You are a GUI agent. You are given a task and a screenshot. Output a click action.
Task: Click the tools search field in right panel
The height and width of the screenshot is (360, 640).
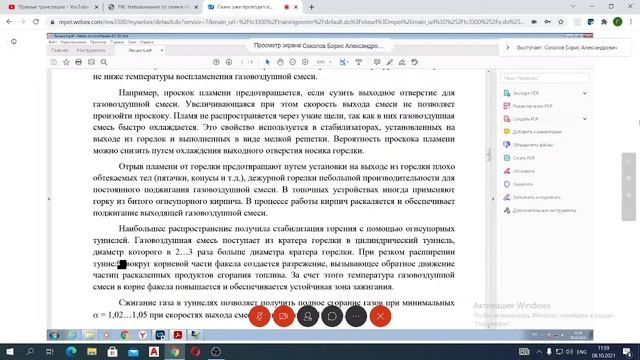(x=544, y=78)
